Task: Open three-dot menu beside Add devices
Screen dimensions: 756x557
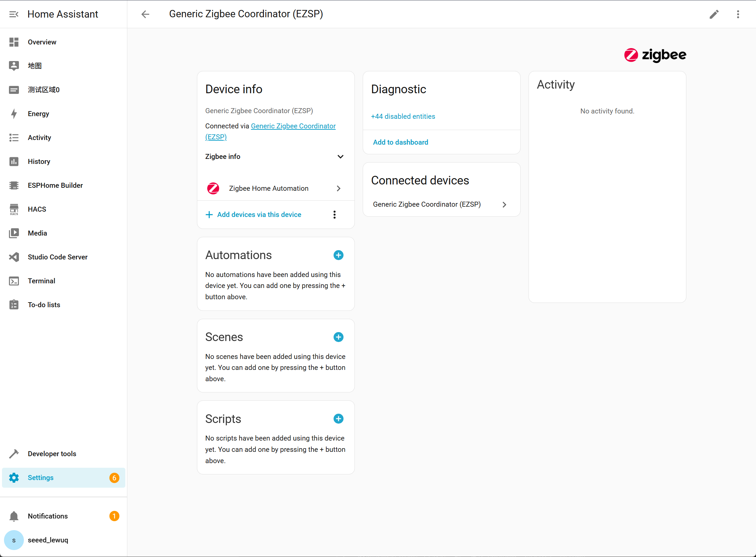Action: 334,215
